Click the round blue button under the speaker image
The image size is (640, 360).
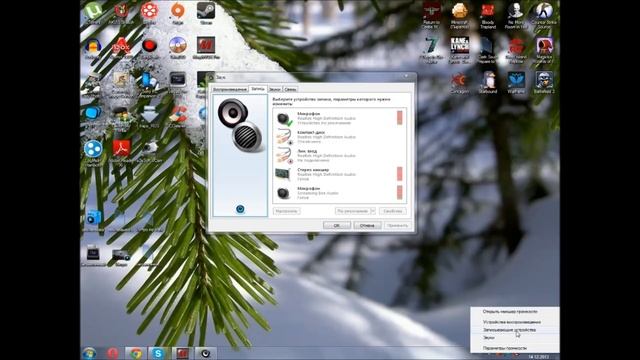(240, 209)
